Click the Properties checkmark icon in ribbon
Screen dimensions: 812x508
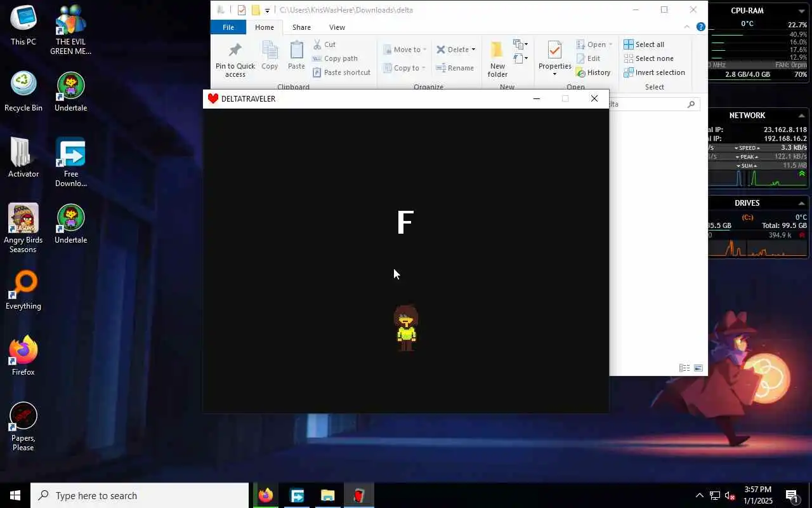(x=554, y=51)
